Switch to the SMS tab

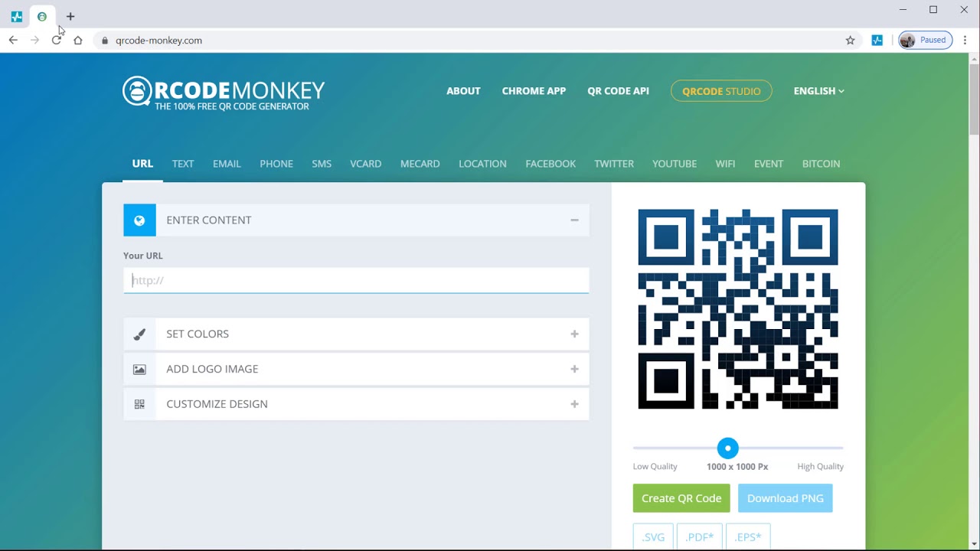[x=322, y=164]
